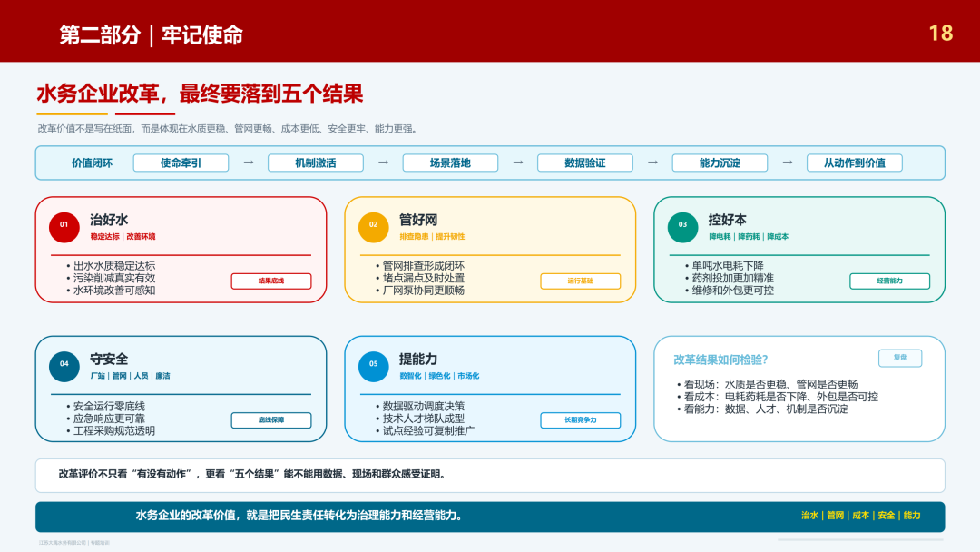Click the 长期竞争力 tag

[x=581, y=420]
